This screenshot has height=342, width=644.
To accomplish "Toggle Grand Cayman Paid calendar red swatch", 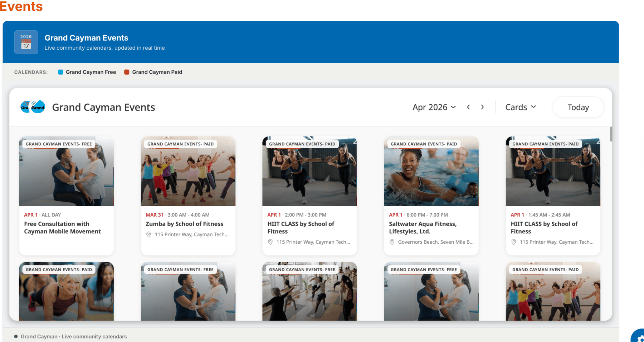I will click(127, 72).
